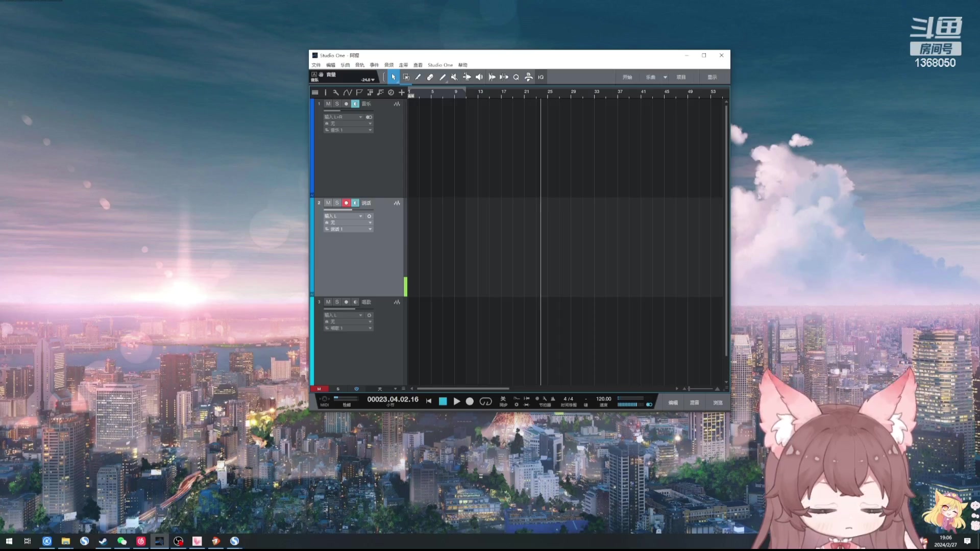Open the wrench track options icon

pos(335,92)
